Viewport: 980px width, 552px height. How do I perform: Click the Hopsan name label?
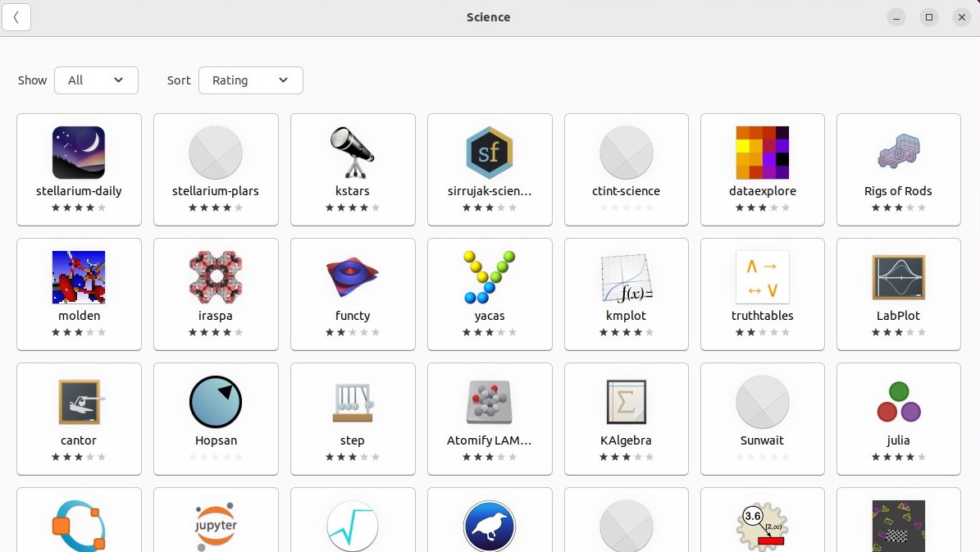tap(216, 440)
